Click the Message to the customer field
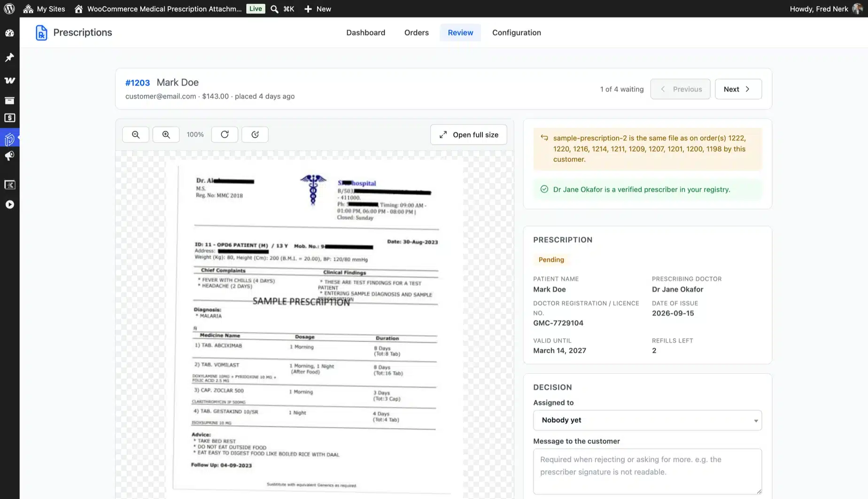 [x=647, y=471]
